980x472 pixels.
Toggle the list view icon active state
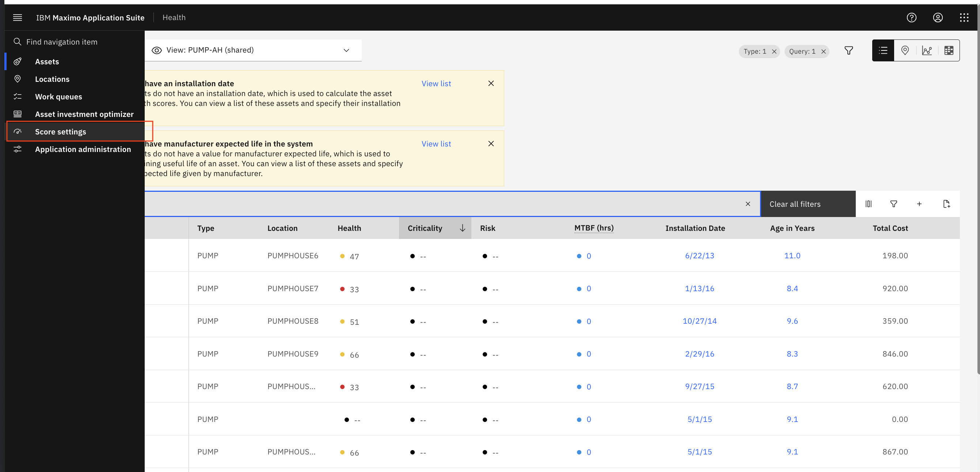point(883,50)
